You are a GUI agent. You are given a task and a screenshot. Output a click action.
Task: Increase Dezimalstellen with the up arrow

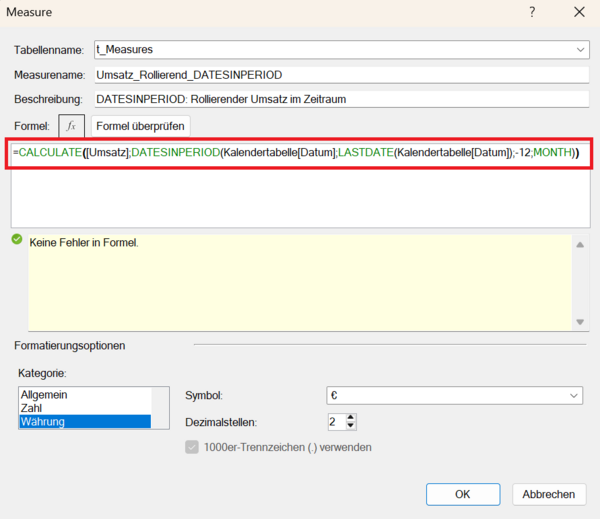[351, 417]
